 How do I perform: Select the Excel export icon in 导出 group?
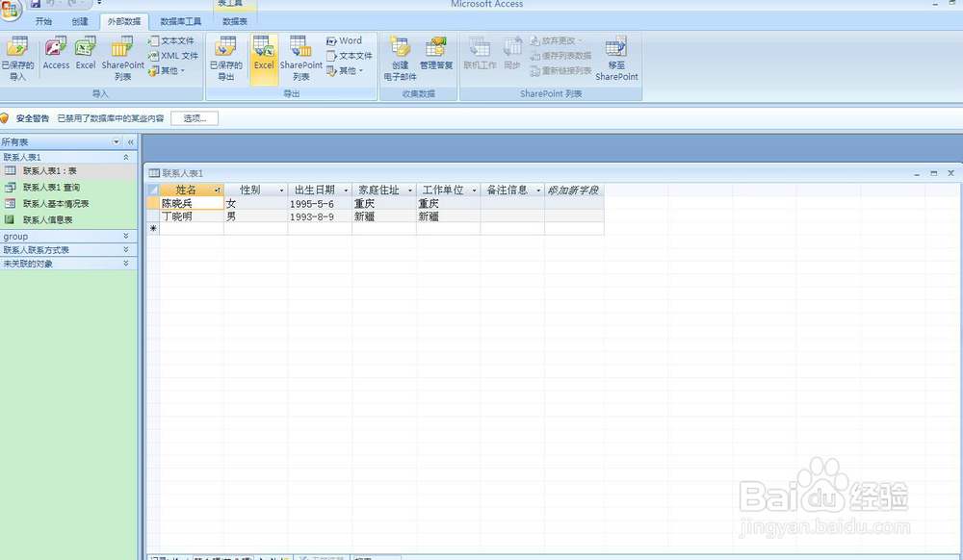click(x=264, y=56)
